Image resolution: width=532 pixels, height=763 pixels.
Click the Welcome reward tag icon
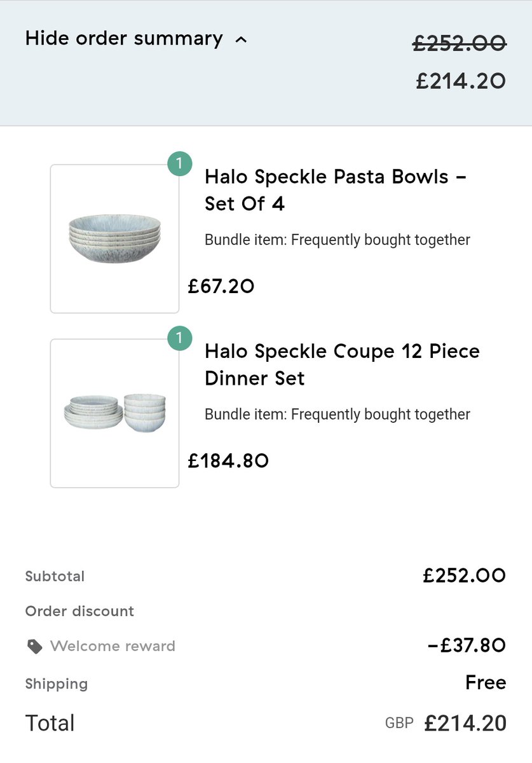tap(35, 647)
